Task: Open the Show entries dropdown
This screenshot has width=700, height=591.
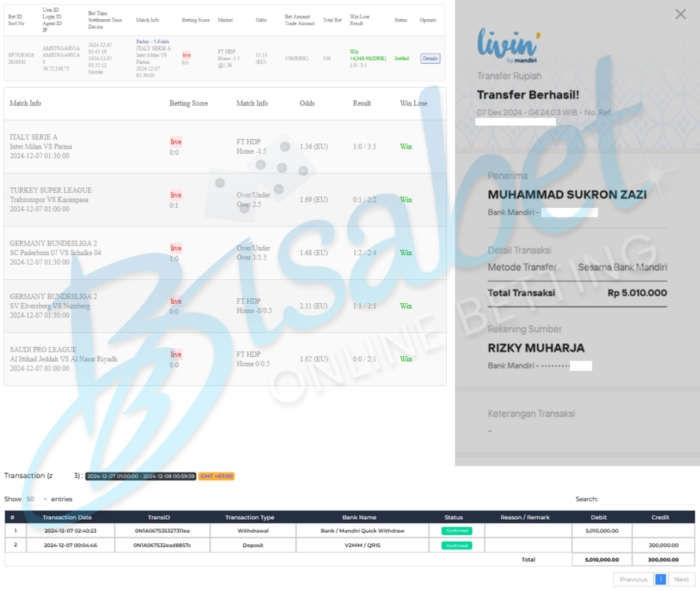Action: coord(37,499)
